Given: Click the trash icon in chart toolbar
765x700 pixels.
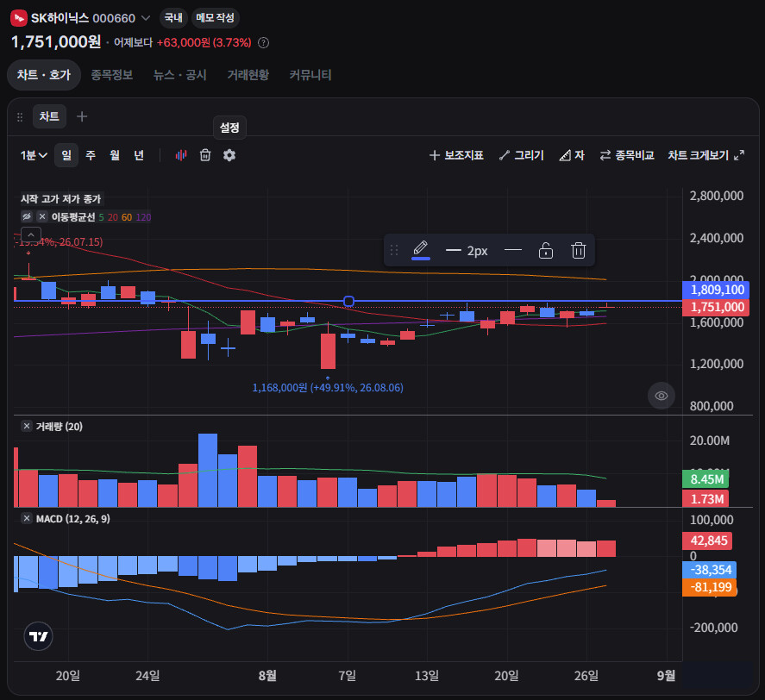Looking at the screenshot, I should (205, 155).
